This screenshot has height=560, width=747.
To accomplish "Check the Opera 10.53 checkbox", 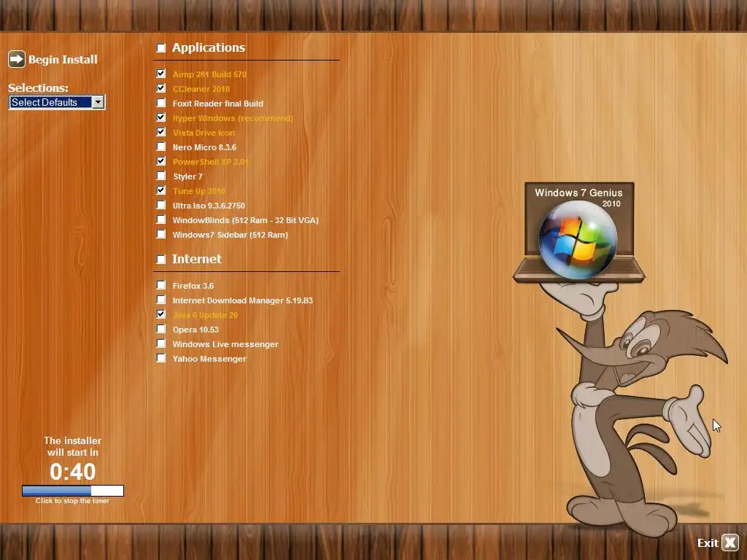I will 161,329.
